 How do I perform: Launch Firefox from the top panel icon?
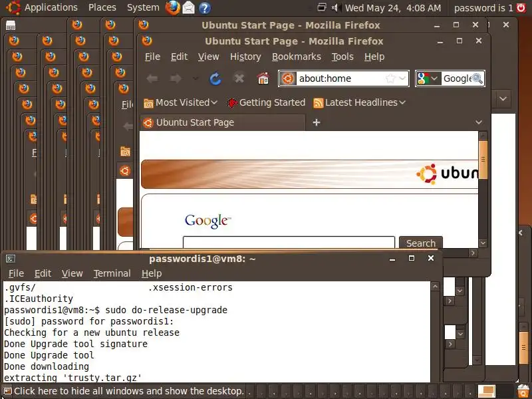tap(173, 8)
